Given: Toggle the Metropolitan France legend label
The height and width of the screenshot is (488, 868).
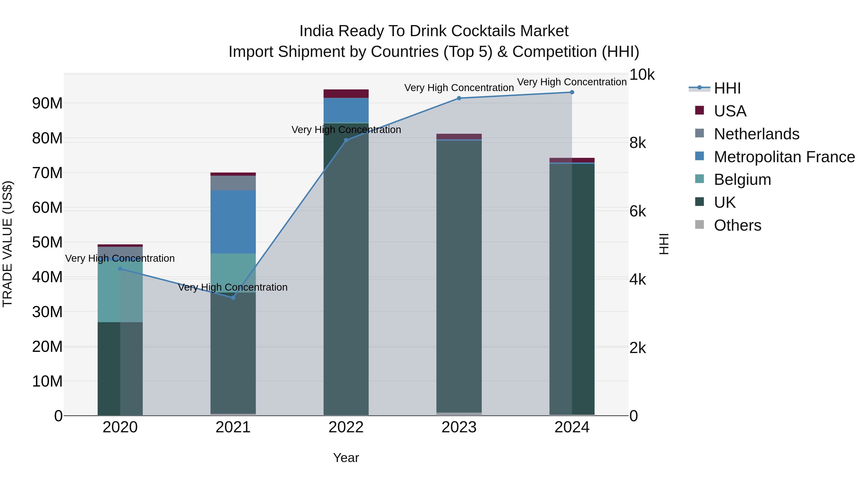Looking at the screenshot, I should (784, 157).
